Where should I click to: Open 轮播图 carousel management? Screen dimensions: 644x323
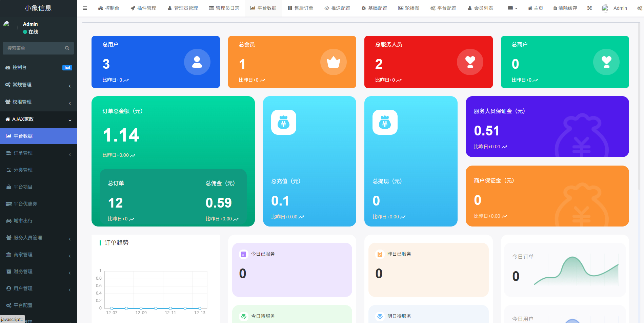pyautogui.click(x=409, y=8)
